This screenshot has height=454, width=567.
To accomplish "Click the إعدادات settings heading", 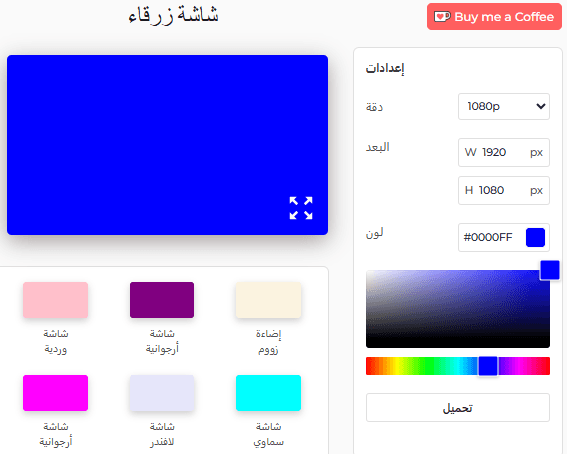I will (x=385, y=68).
